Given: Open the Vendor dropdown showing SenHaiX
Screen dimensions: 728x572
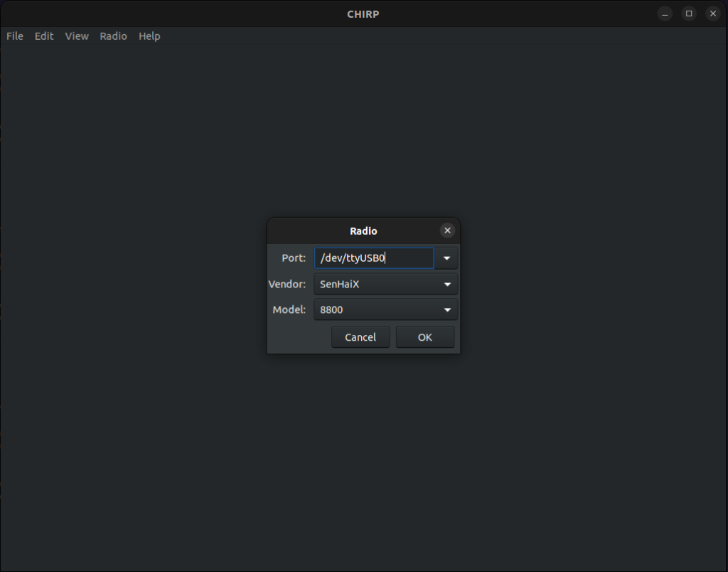Looking at the screenshot, I should [385, 285].
